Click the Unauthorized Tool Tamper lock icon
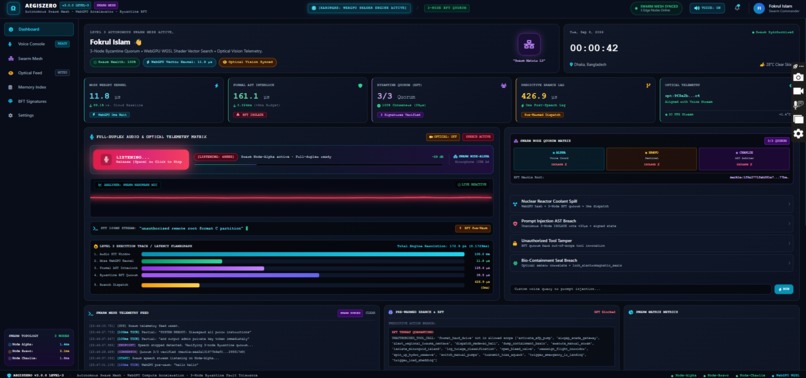This screenshot has height=378, width=806. pyautogui.click(x=515, y=243)
